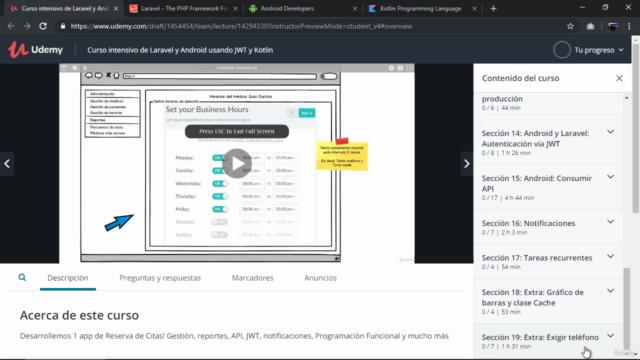
Task: Open Chrome three-dot menu
Action: point(629,26)
